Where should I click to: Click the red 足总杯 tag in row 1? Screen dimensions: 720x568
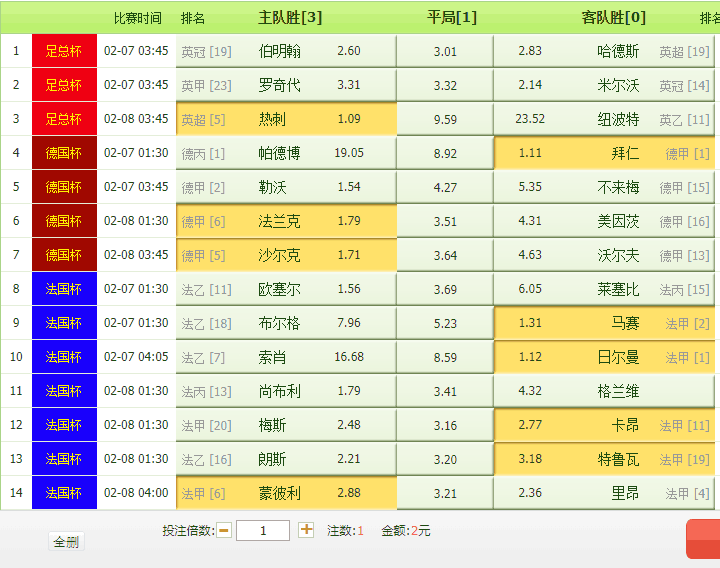coord(64,51)
